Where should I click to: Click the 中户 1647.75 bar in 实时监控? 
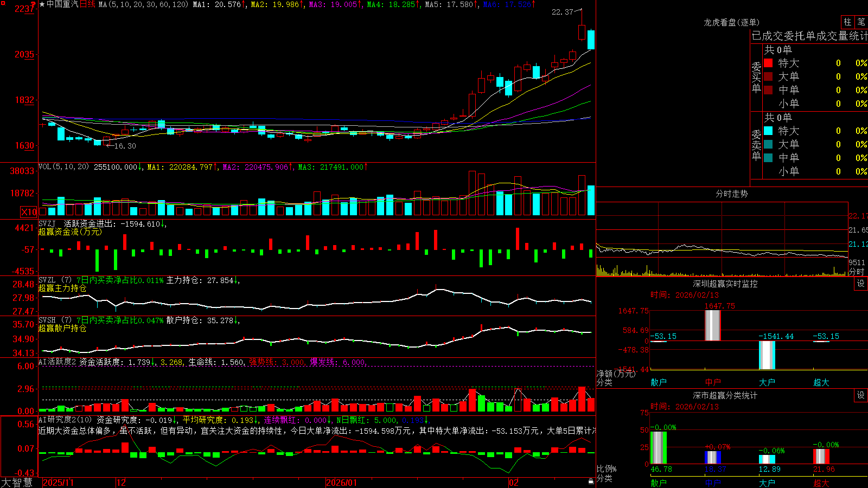tap(713, 325)
